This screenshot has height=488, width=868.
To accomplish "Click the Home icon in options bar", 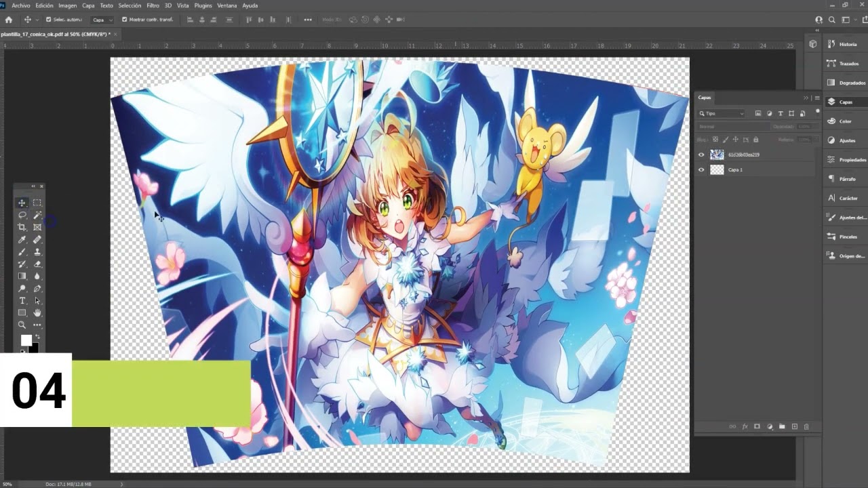I will (x=9, y=20).
